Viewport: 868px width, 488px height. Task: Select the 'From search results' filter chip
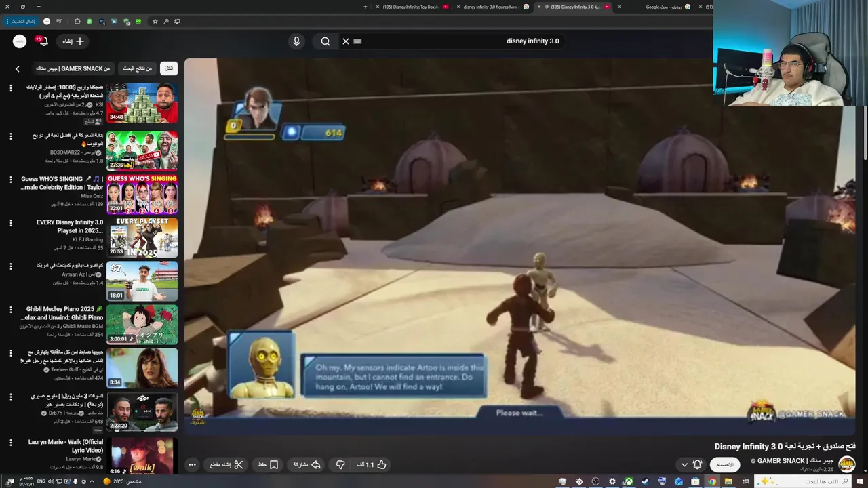[137, 68]
